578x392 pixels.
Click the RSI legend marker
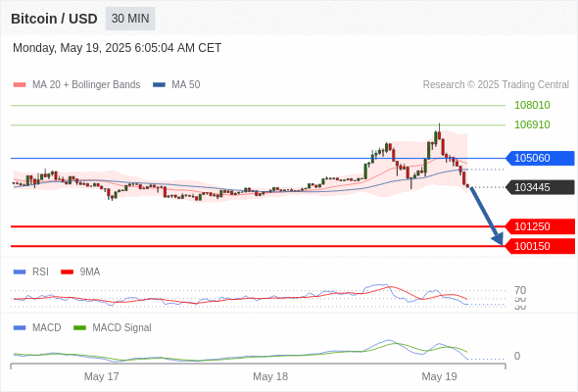click(20, 272)
